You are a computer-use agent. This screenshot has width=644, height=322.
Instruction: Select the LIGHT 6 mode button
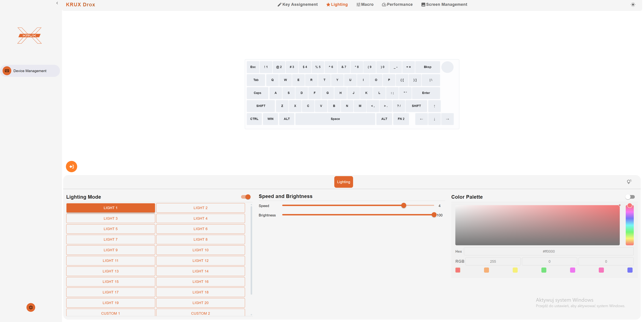point(200,229)
